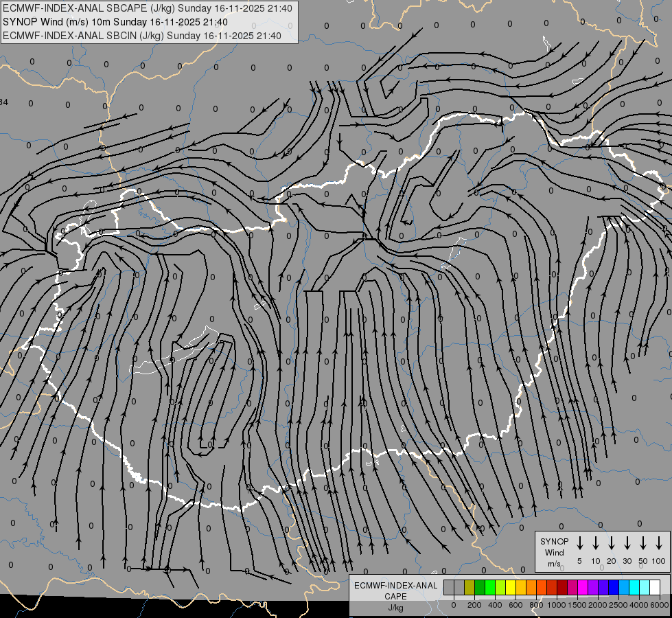Click the sky blue CAPE legend swatch

[x=623, y=587]
